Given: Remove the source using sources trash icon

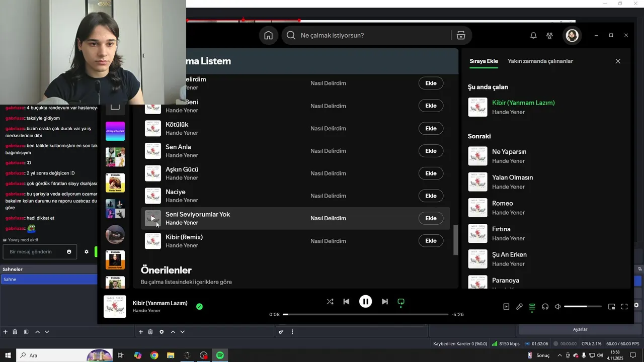Looking at the screenshot, I should [150, 332].
